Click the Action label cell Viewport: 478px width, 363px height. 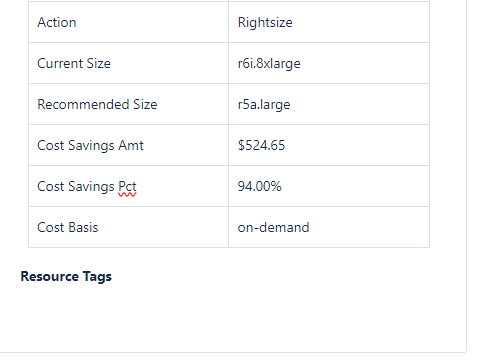coord(128,22)
